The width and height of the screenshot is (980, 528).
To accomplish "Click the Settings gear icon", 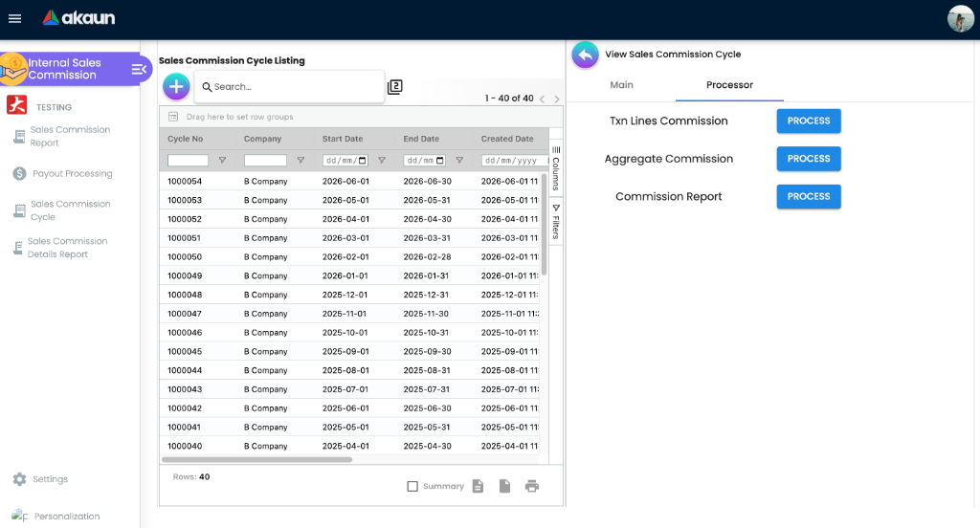I will [x=19, y=479].
